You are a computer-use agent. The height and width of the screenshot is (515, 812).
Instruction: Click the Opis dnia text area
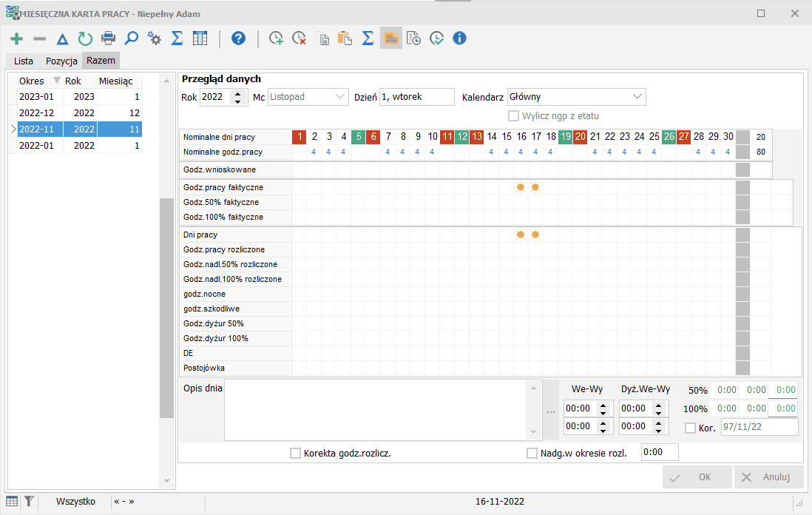[376, 411]
